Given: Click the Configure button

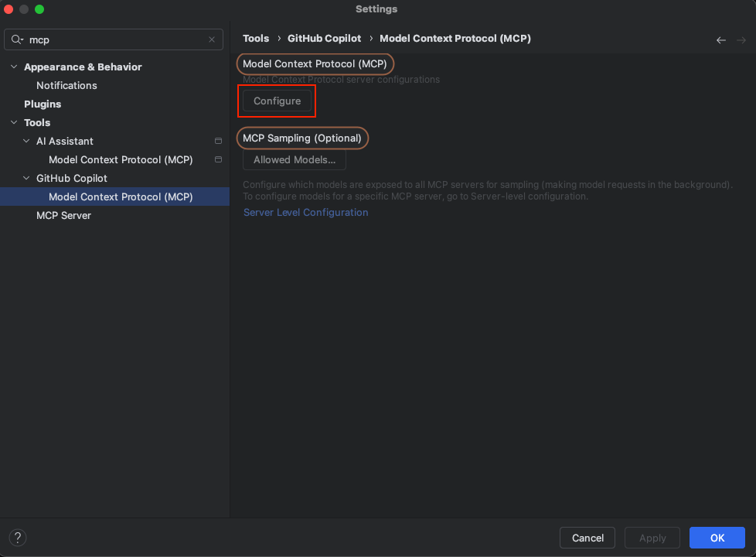Looking at the screenshot, I should click(278, 101).
